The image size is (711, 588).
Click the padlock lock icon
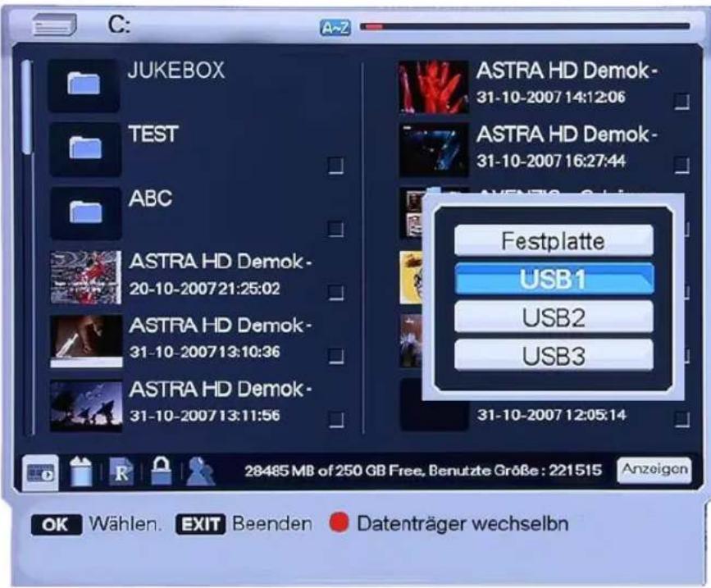click(x=161, y=471)
